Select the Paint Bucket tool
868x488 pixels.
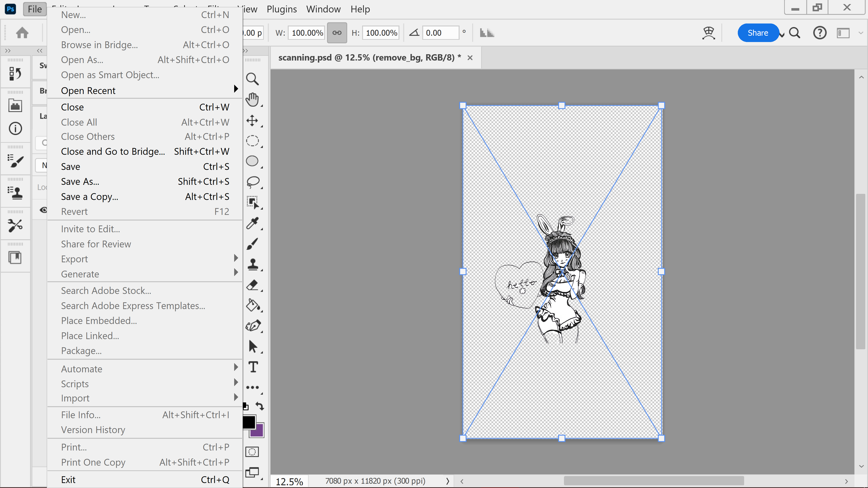pos(253,305)
